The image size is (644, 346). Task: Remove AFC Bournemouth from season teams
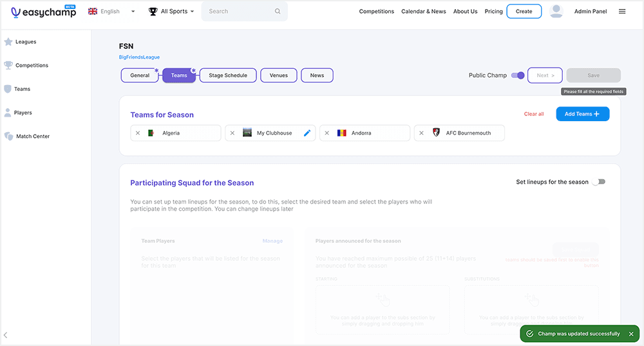pyautogui.click(x=421, y=133)
